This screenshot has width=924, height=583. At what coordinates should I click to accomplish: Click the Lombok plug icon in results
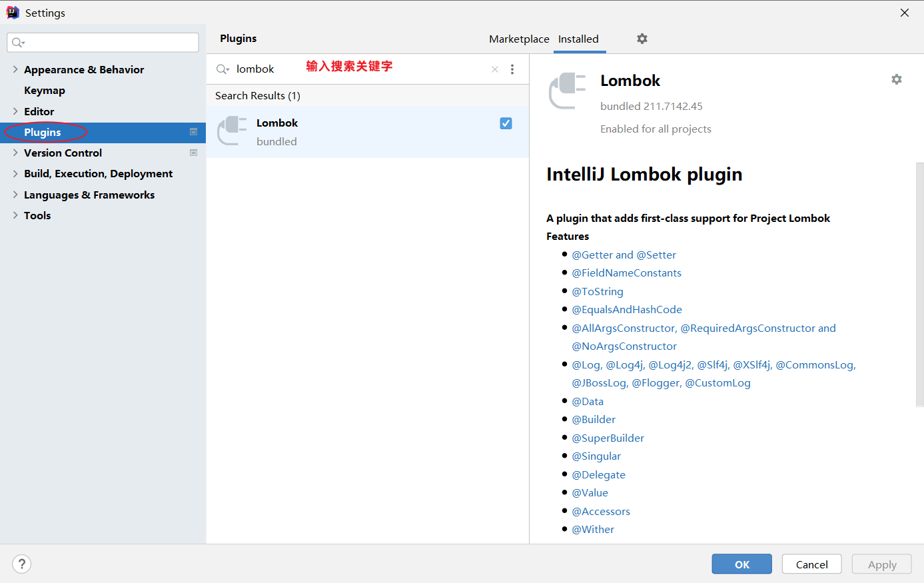[x=232, y=131]
